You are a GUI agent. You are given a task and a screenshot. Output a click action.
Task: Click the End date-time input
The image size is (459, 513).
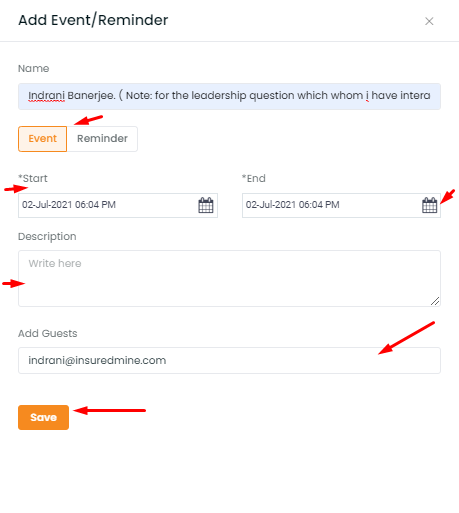pos(341,205)
